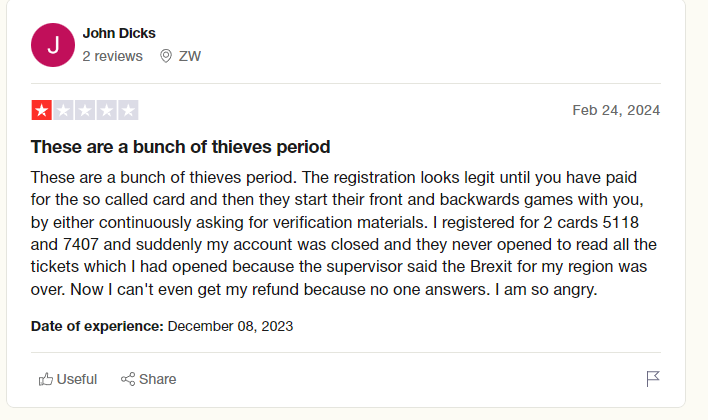Click the share icon beside Share
Screen dimensions: 708x420
click(128, 379)
